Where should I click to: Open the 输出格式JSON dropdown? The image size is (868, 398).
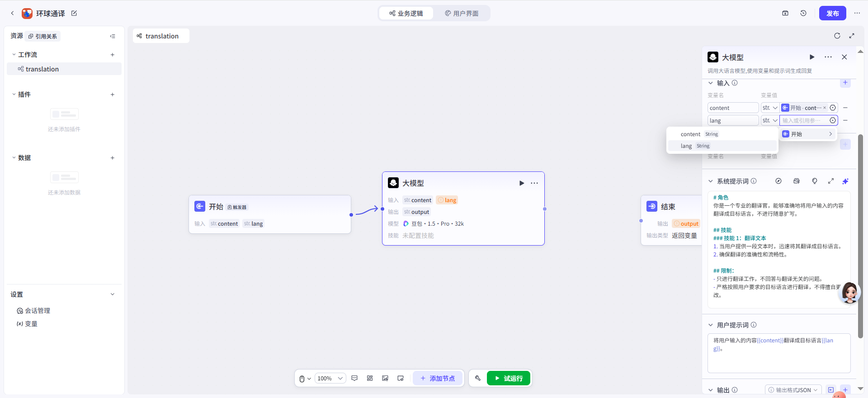click(x=793, y=390)
